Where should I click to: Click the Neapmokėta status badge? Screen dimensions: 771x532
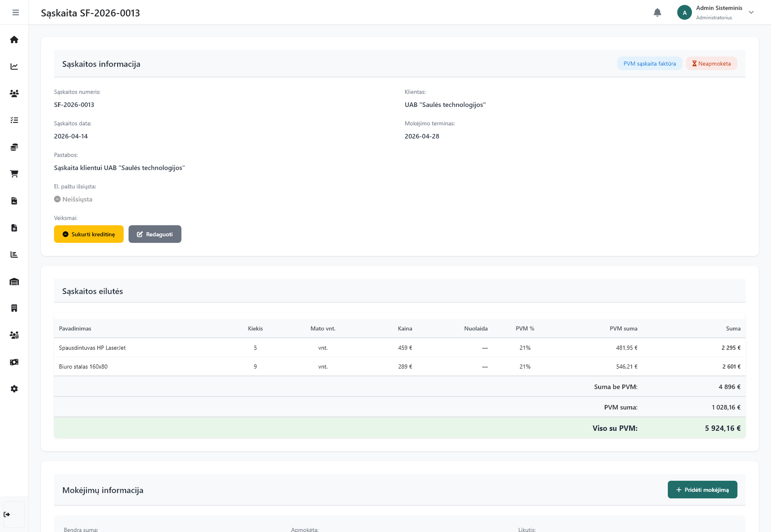(x=711, y=64)
